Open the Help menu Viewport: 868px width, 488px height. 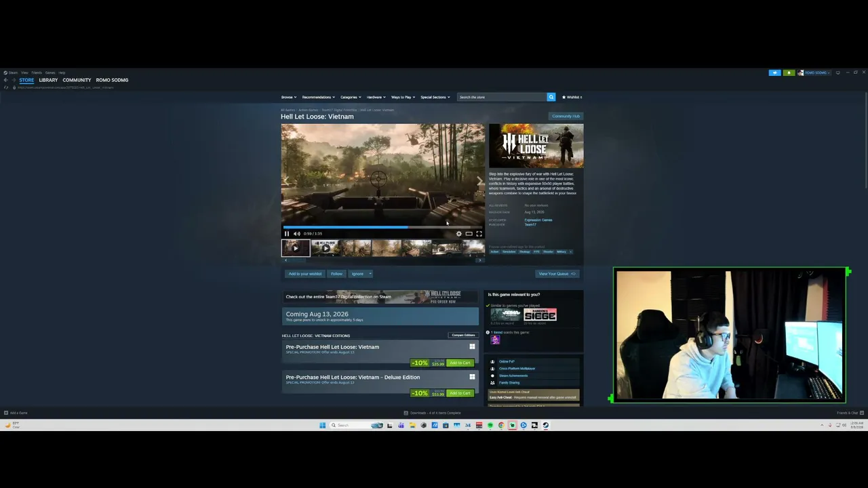pyautogui.click(x=62, y=73)
